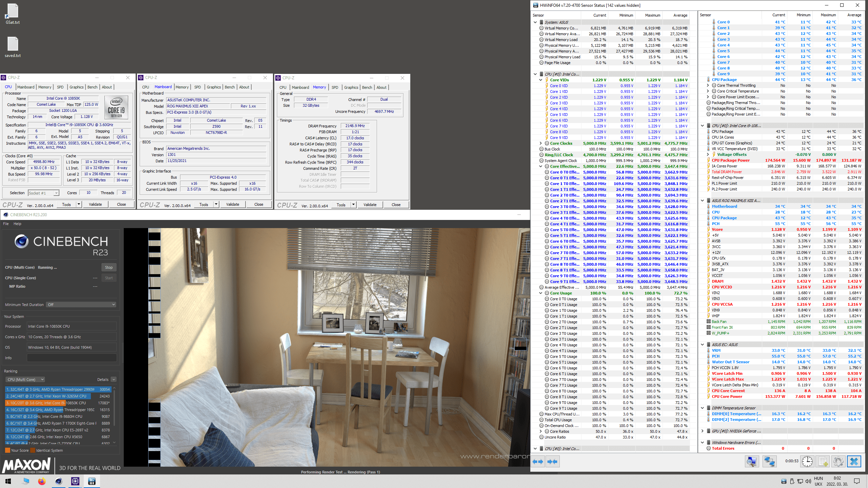The image size is (868, 488).
Task: Open Minimum Test Duration dropdown
Action: tap(81, 305)
